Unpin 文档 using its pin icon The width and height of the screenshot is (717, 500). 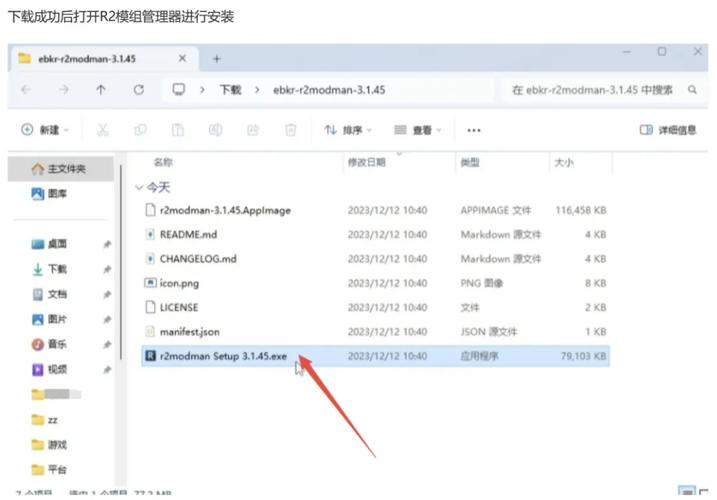(x=107, y=295)
